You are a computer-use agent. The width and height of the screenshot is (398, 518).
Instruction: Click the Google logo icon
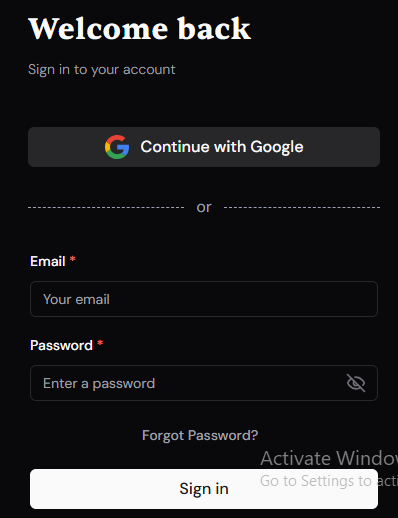point(117,147)
